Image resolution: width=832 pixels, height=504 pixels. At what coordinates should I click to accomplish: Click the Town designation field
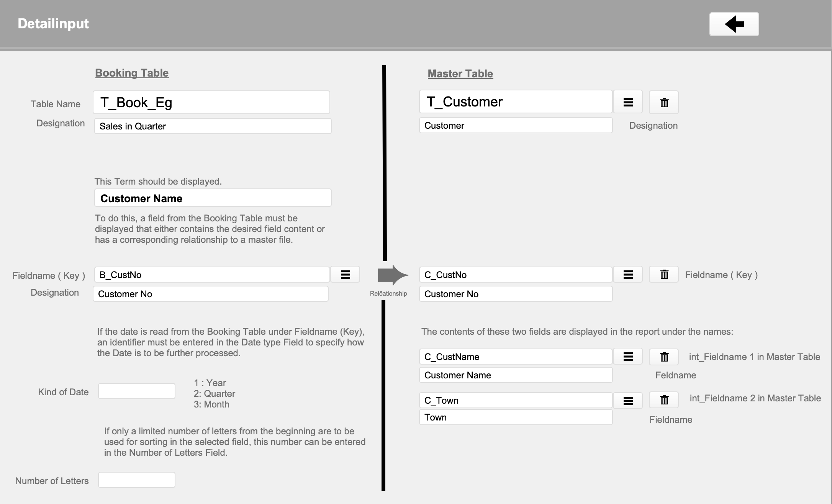click(515, 417)
